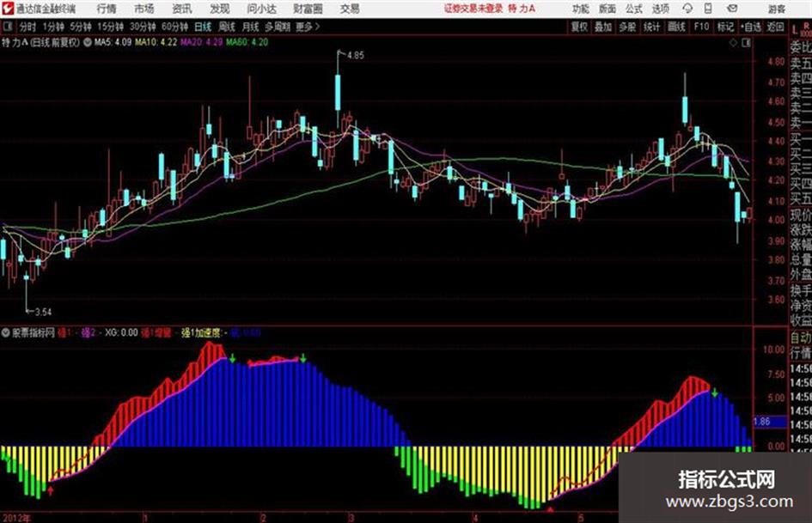Click the MA10: 4.22 indicator label

point(156,42)
